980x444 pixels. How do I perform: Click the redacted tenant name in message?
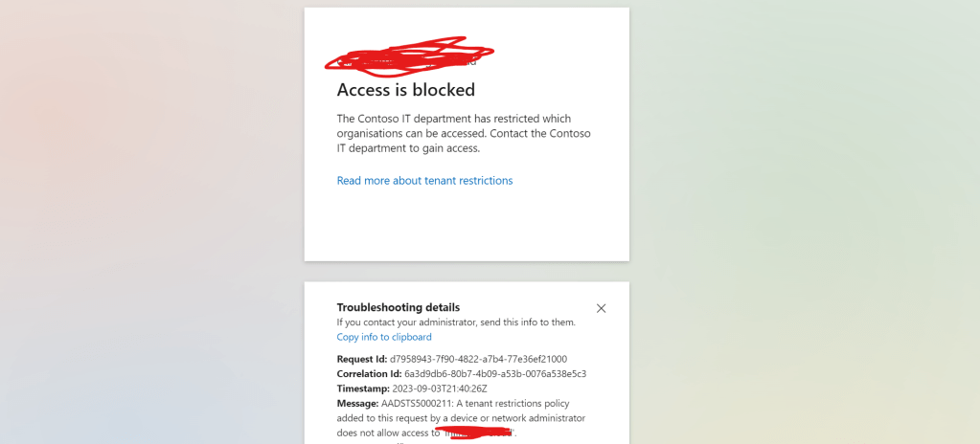(476, 433)
